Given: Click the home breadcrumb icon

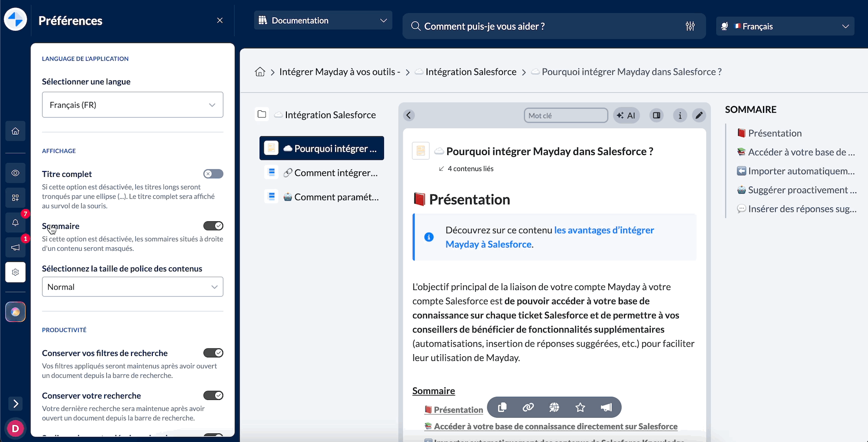Looking at the screenshot, I should point(260,72).
